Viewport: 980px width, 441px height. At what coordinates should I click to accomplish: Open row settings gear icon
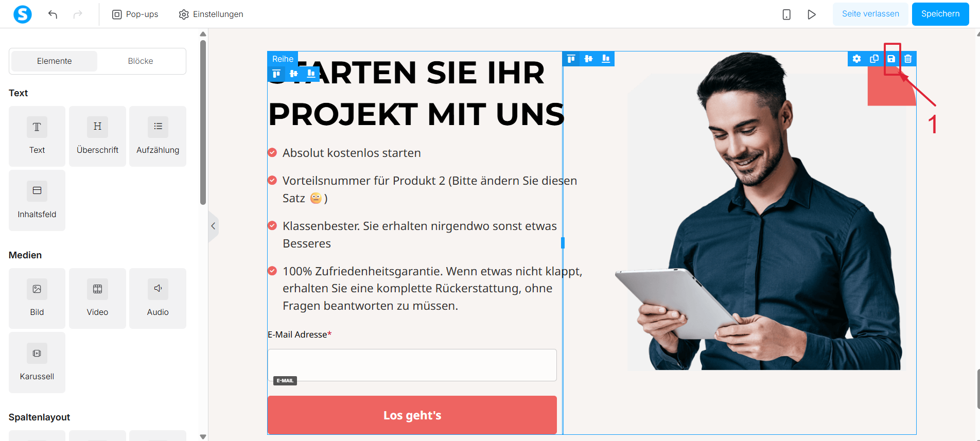[x=856, y=59]
